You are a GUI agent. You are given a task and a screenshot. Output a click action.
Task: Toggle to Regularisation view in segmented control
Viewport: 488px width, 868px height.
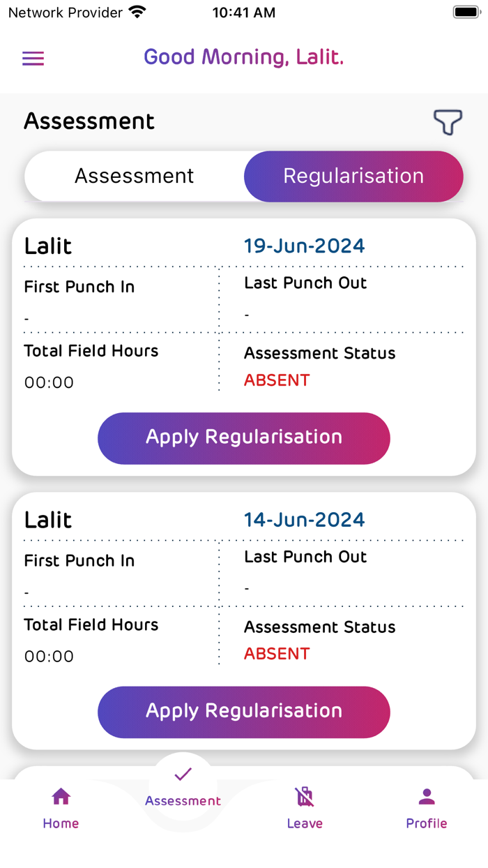[353, 176]
